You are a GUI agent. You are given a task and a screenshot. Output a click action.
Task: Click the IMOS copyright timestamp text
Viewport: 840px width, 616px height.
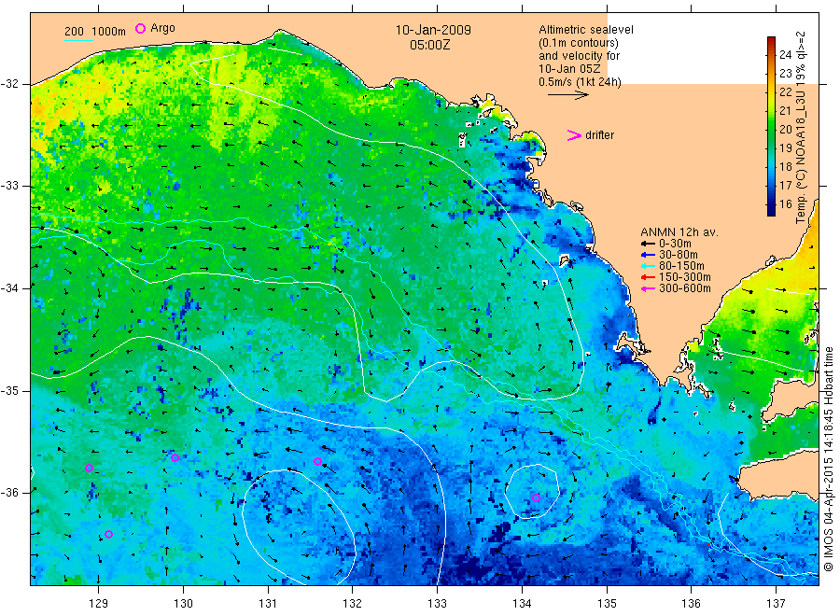coord(828,459)
